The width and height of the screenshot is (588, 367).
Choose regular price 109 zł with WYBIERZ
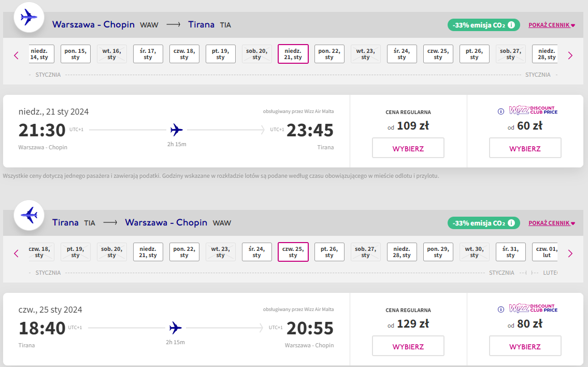point(408,148)
